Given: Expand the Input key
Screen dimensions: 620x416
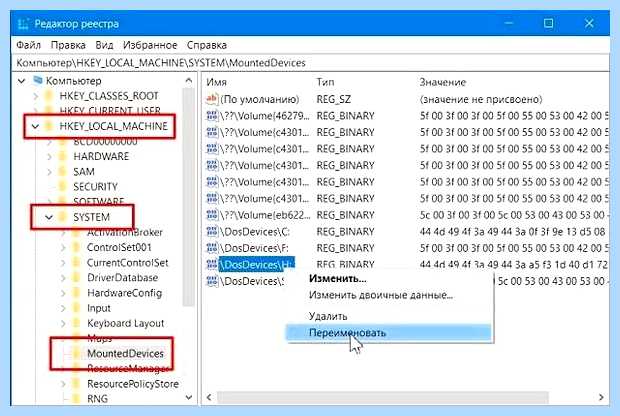Looking at the screenshot, I should (x=63, y=308).
